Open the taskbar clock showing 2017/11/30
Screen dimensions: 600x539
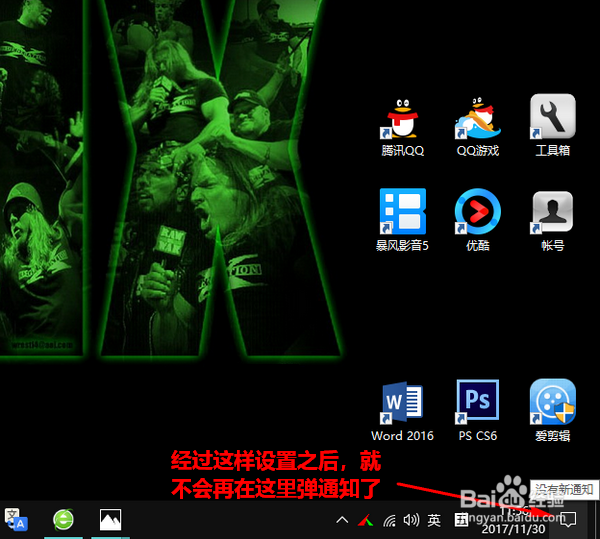(513, 521)
